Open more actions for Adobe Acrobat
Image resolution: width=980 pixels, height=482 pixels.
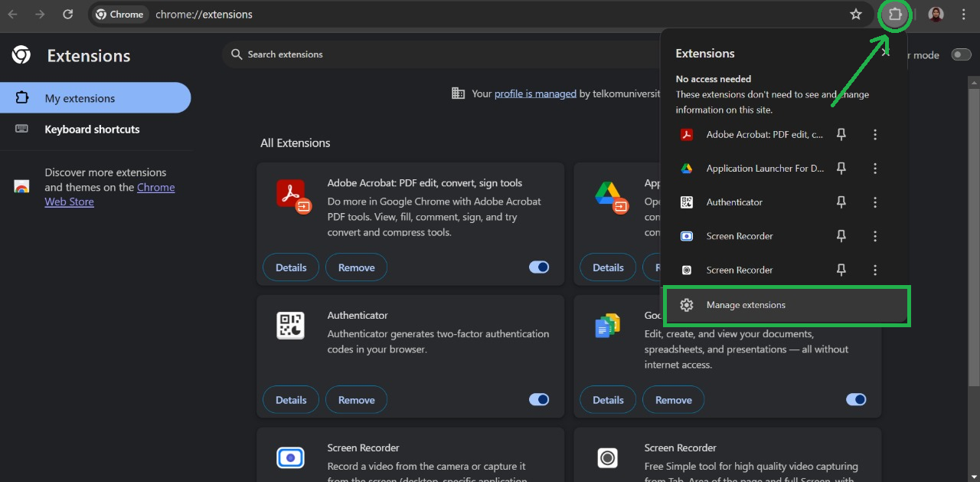coord(875,135)
